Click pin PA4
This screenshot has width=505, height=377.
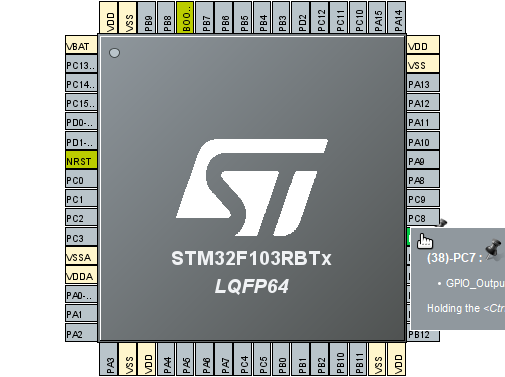click(166, 359)
